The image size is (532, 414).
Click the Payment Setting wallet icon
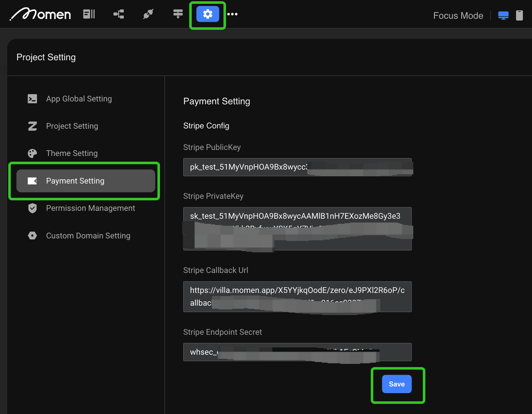point(32,181)
